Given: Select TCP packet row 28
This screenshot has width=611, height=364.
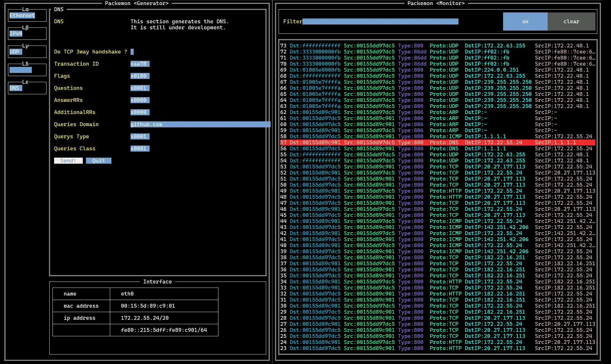Looking at the screenshot, I should coord(438,318).
